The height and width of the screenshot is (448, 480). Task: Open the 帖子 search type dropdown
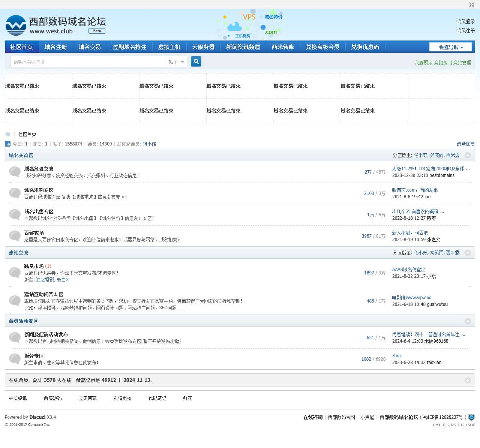tap(176, 61)
